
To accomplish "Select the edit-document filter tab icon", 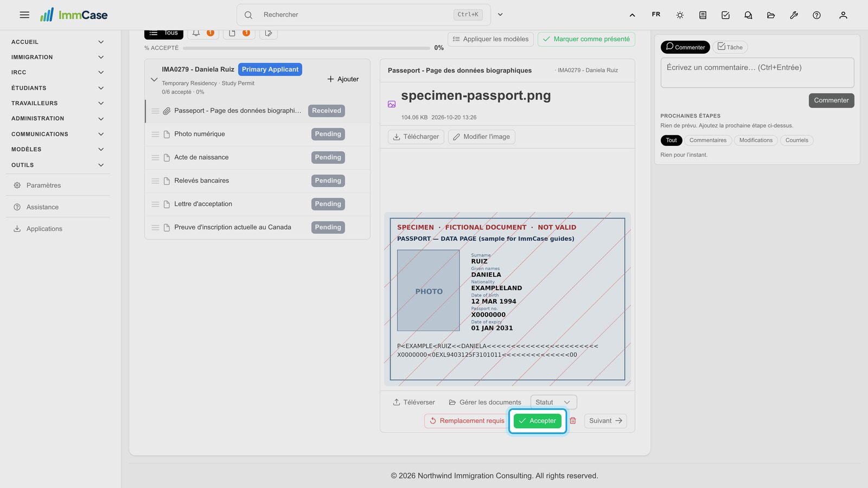I will [x=269, y=33].
